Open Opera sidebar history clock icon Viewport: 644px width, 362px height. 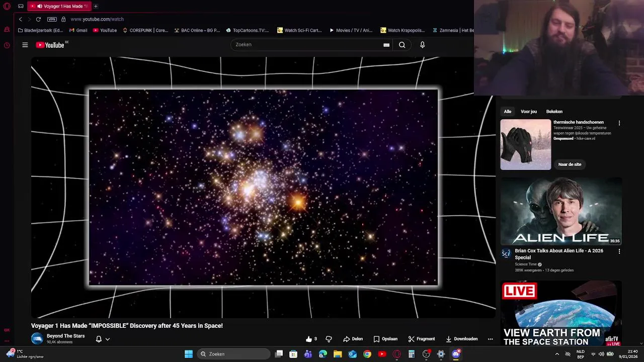(x=7, y=45)
